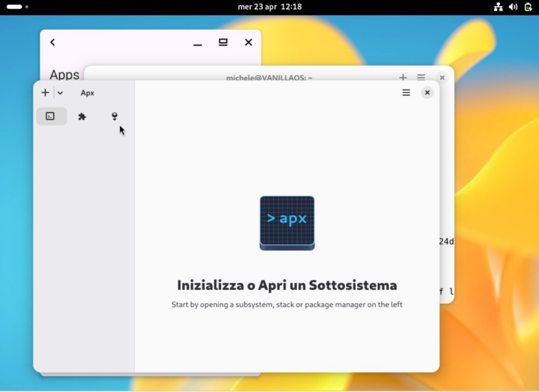Add a new tab in the terminal window
Image resolution: width=539 pixels, height=392 pixels.
click(403, 77)
